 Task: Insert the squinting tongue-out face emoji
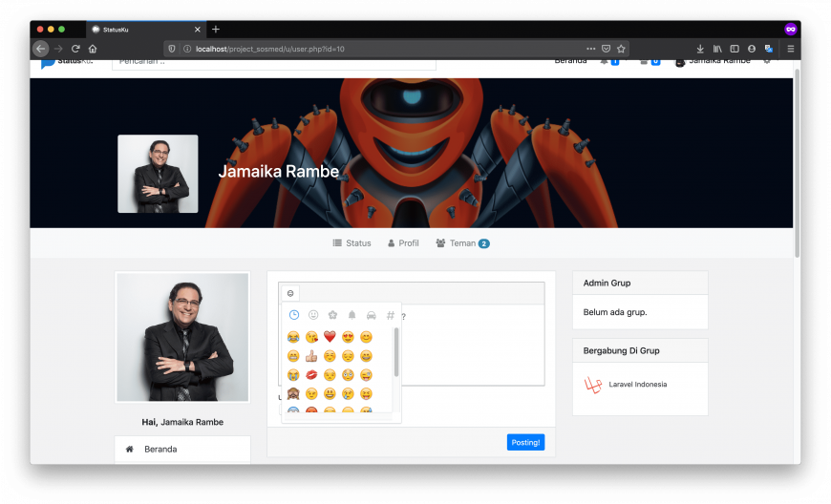[x=366, y=394]
